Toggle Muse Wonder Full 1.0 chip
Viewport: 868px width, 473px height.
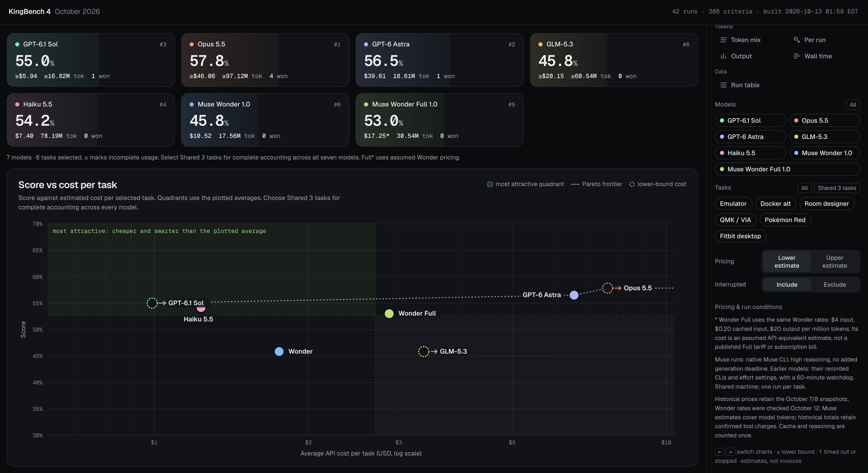[787, 169]
